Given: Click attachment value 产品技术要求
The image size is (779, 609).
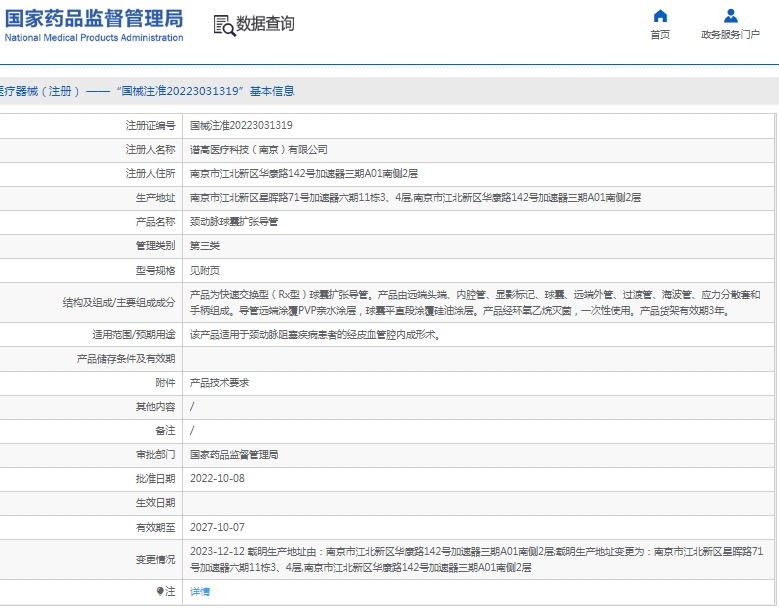Looking at the screenshot, I should click(x=219, y=382).
